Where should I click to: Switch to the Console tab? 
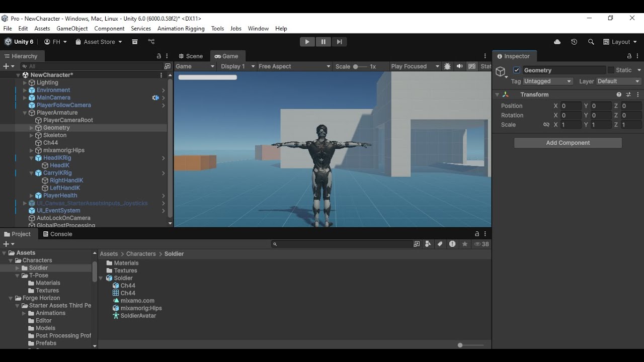[x=57, y=234]
